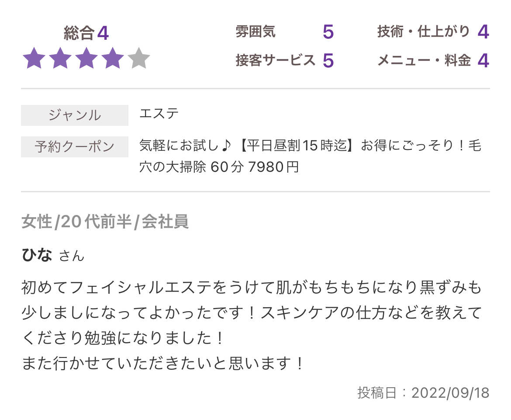Click the 総合 4 overall score
The width and height of the screenshot is (511, 420).
(86, 33)
